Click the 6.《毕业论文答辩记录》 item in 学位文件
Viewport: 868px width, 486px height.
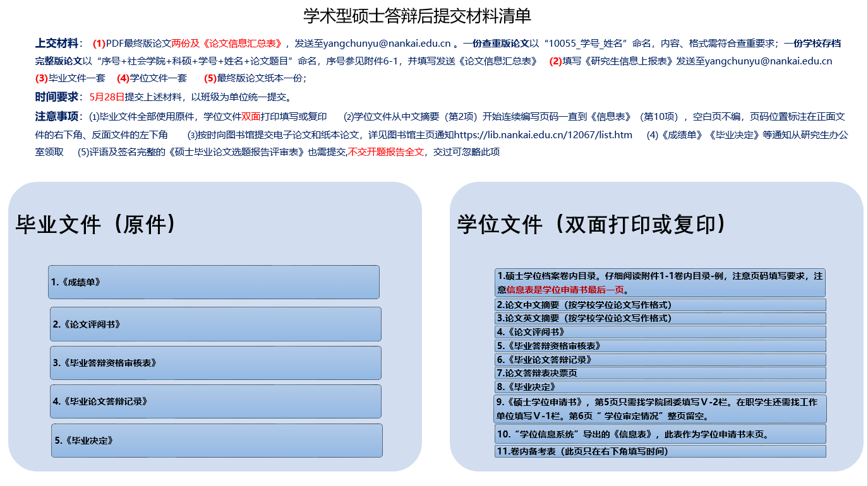point(660,359)
